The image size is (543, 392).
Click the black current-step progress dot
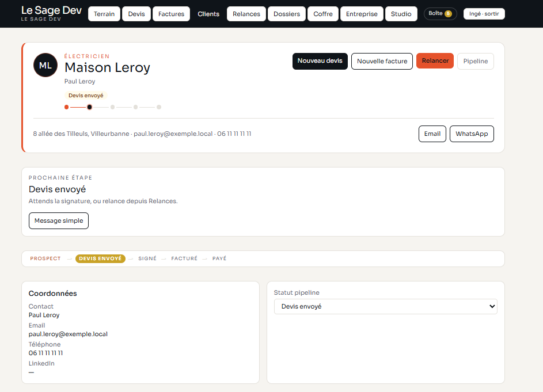tap(89, 107)
